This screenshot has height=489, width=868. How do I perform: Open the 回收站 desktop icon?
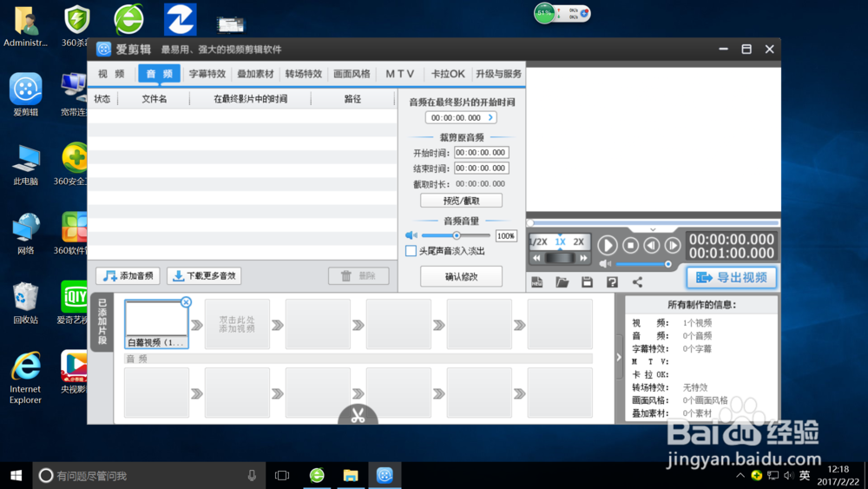click(25, 303)
